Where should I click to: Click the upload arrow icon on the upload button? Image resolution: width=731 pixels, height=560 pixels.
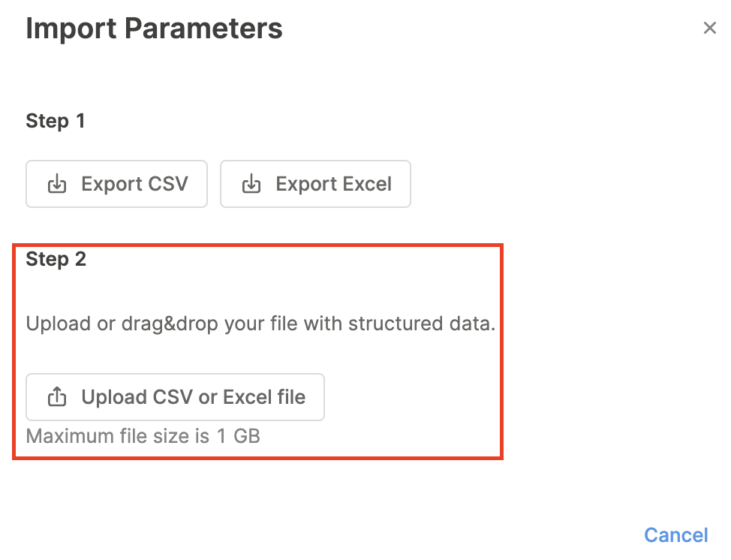[x=56, y=397]
